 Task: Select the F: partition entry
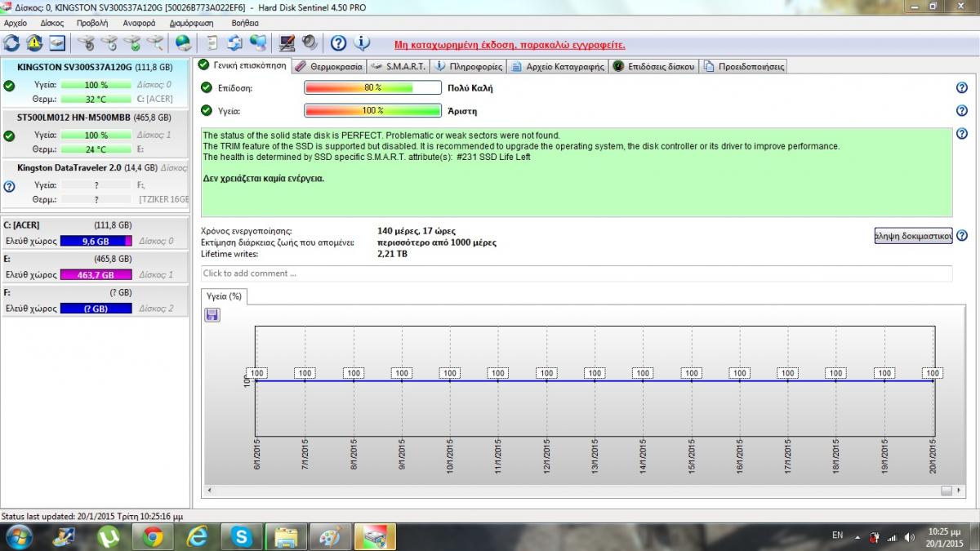(x=95, y=300)
